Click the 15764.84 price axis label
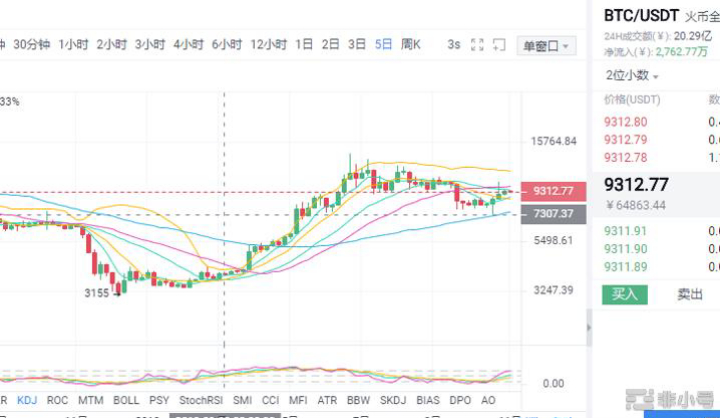 (x=553, y=141)
